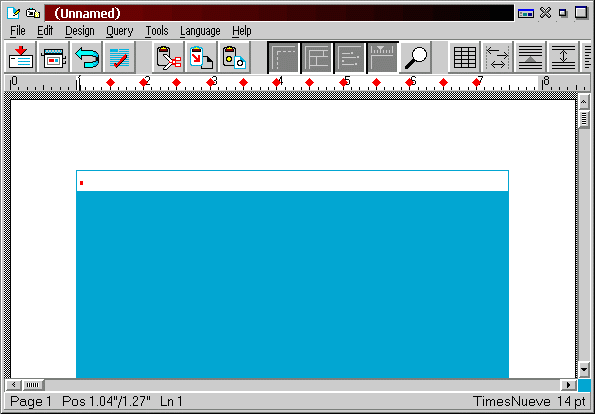
Task: Click the horizontal scrollbar right arrow
Action: tap(568, 385)
